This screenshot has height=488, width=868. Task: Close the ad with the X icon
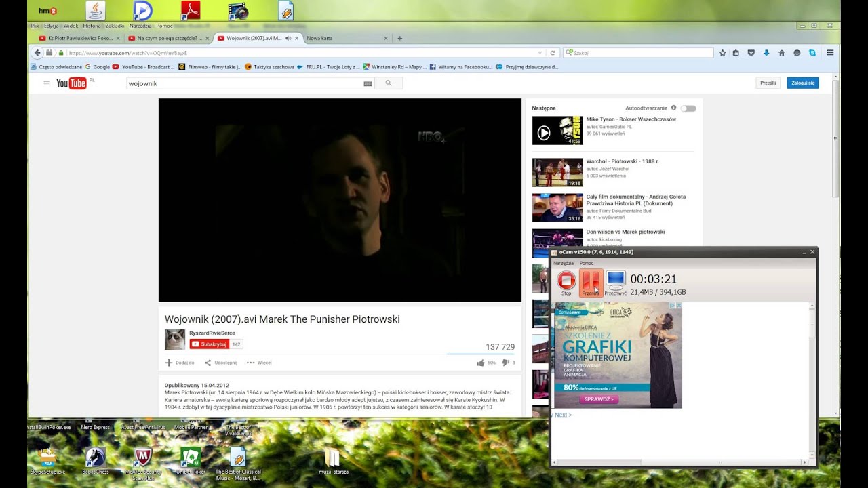(679, 306)
